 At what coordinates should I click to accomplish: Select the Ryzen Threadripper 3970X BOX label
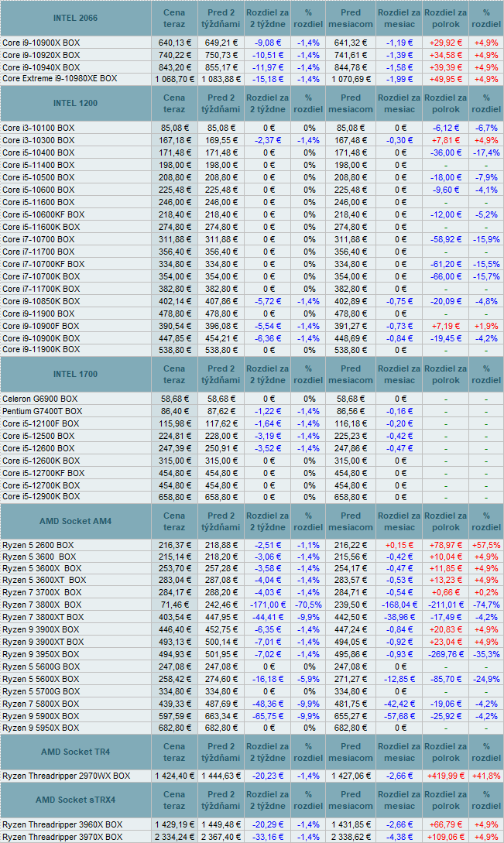(63, 837)
